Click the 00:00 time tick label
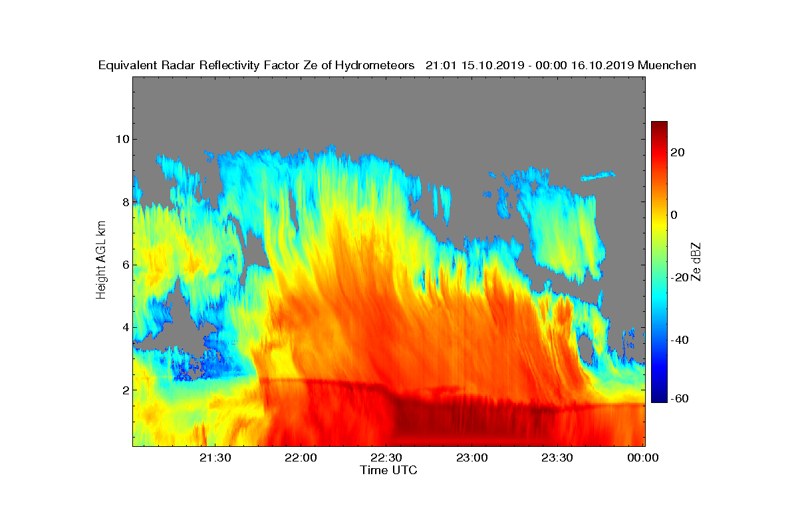This screenshot has height=532, width=798. 643,458
